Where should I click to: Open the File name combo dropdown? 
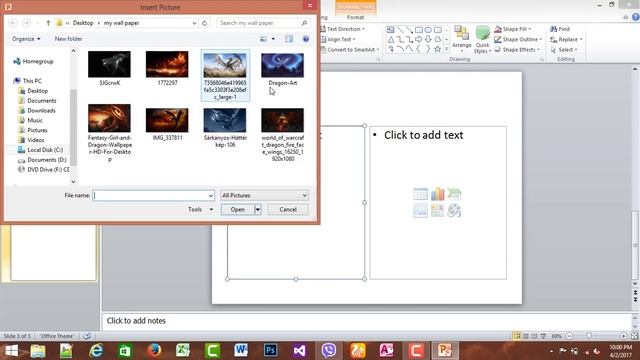(x=211, y=196)
